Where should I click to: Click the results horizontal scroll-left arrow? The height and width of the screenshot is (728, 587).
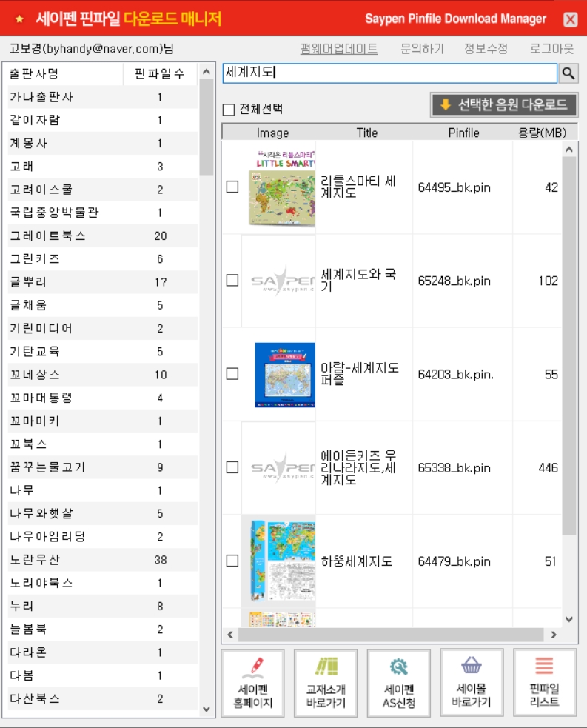pyautogui.click(x=230, y=635)
